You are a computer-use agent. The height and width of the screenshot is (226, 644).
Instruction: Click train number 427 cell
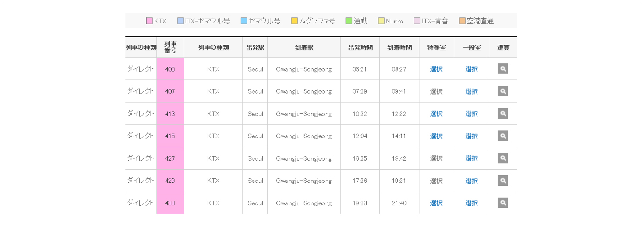tap(170, 158)
